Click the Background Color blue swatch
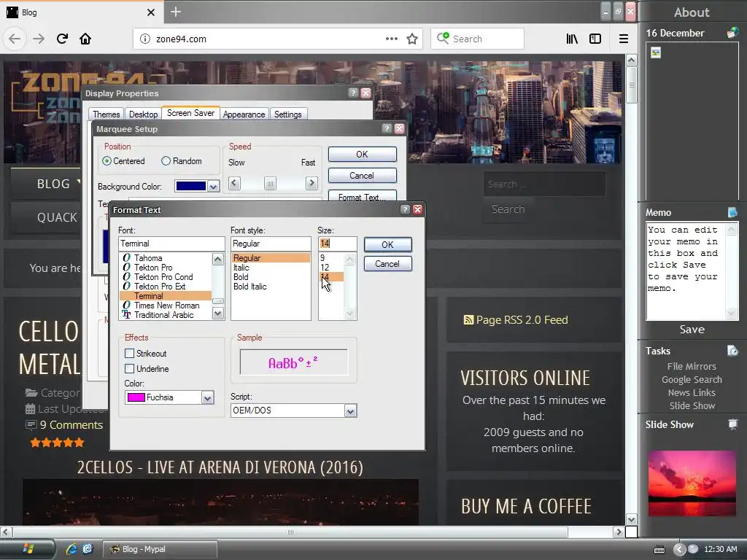Screen dimensions: 747x560 (190, 186)
